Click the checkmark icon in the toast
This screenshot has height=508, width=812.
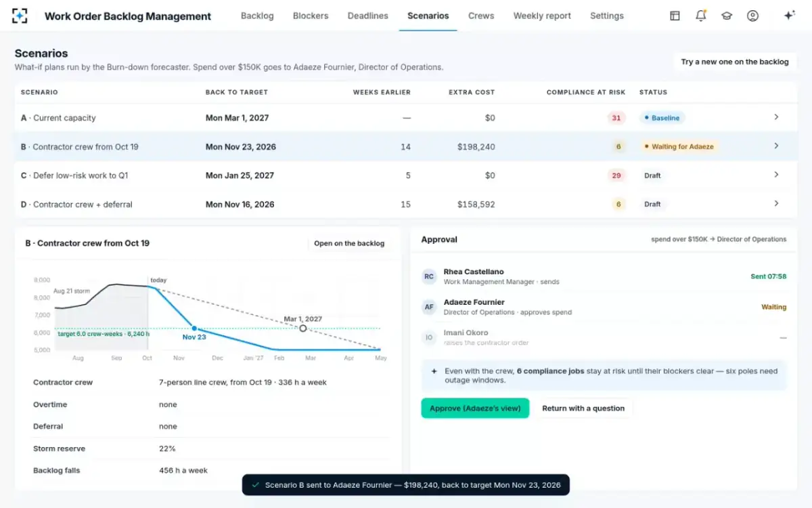pyautogui.click(x=255, y=485)
